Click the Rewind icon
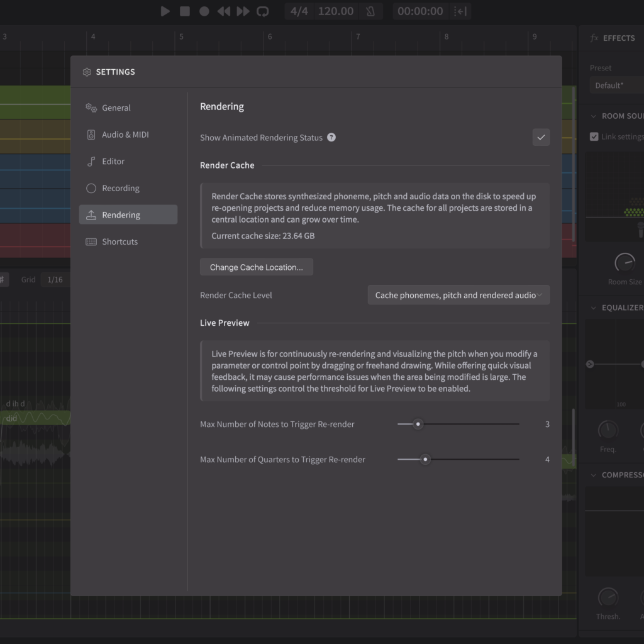The image size is (644, 644). tap(223, 11)
